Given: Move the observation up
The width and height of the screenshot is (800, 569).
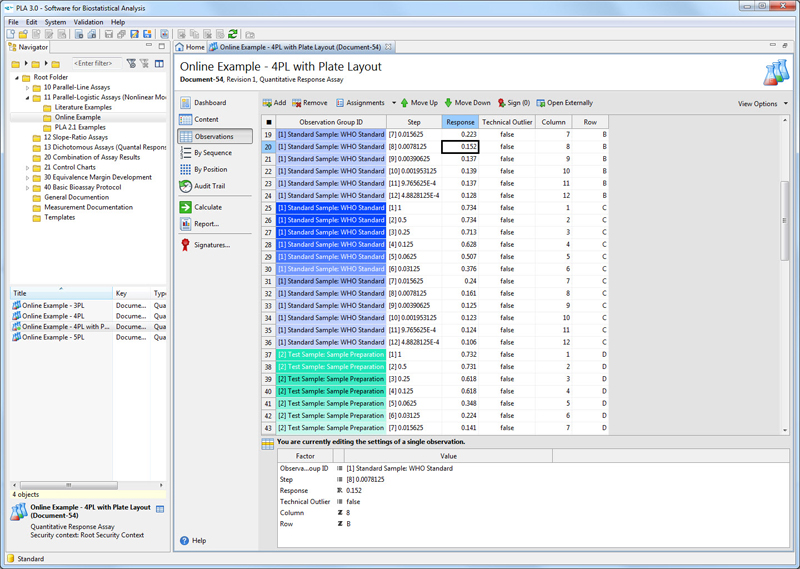Looking at the screenshot, I should (419, 103).
